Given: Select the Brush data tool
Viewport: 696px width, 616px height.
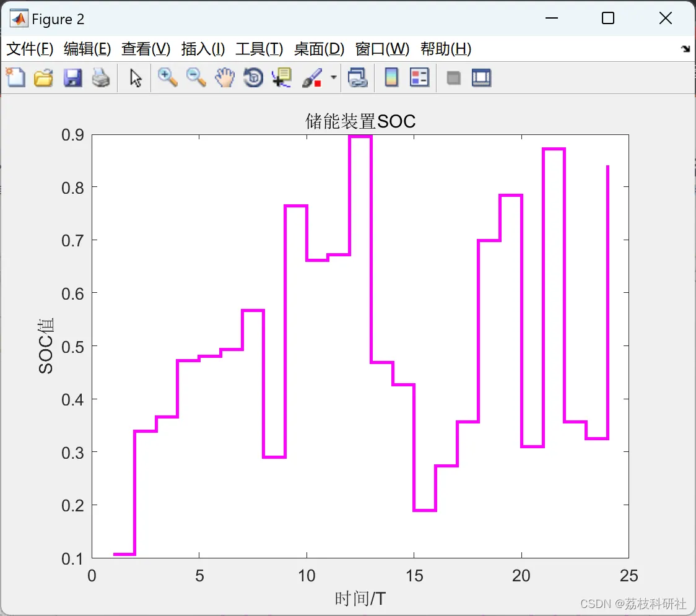Looking at the screenshot, I should coord(312,77).
